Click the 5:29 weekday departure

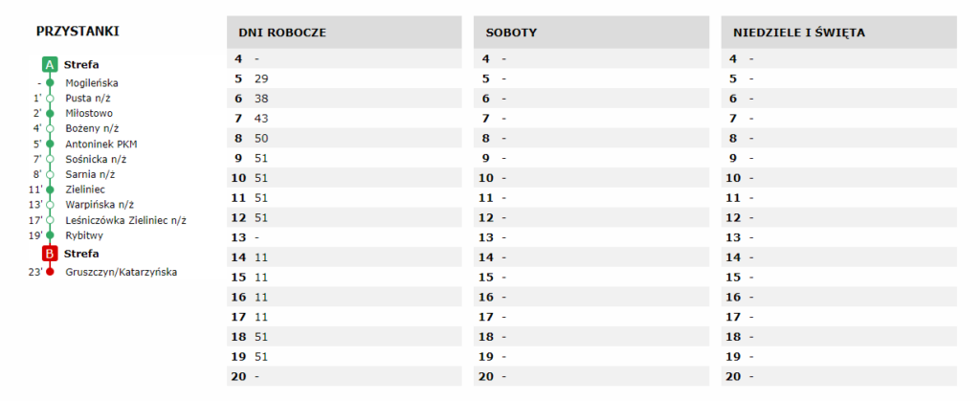(x=261, y=78)
